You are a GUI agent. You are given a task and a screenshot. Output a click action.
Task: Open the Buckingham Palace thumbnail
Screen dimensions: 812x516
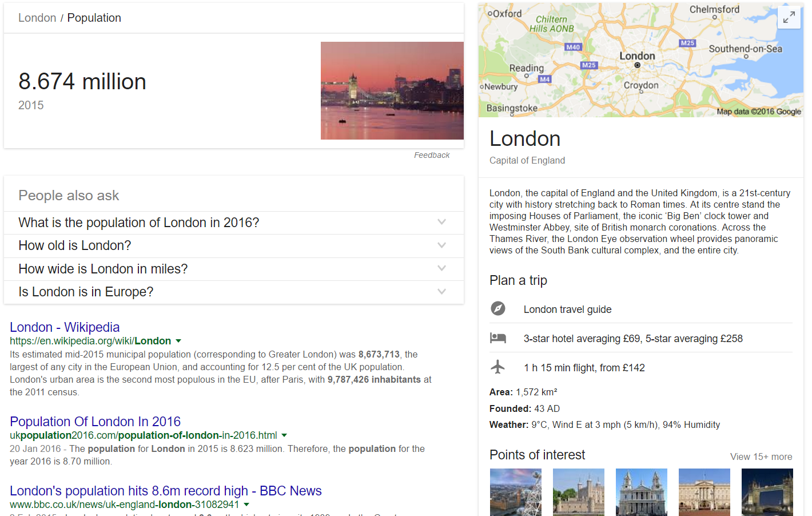704,492
